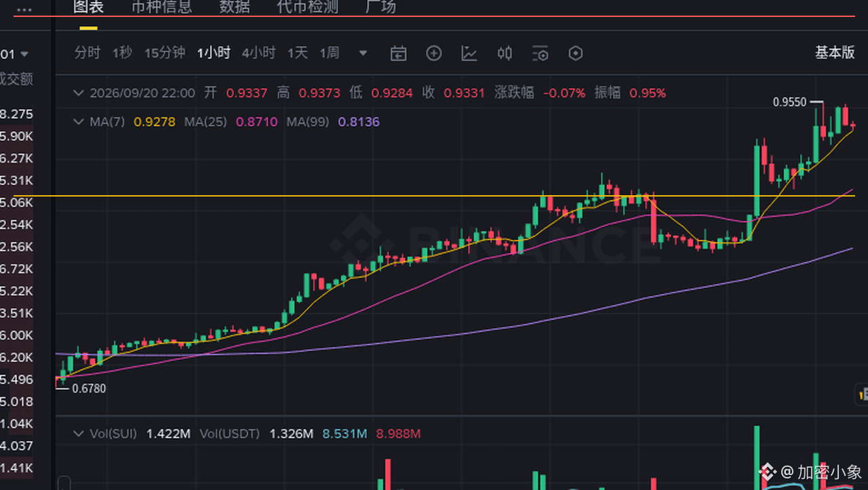The image size is (868, 490).
Task: Switch to 基本版 chart mode
Action: click(835, 53)
